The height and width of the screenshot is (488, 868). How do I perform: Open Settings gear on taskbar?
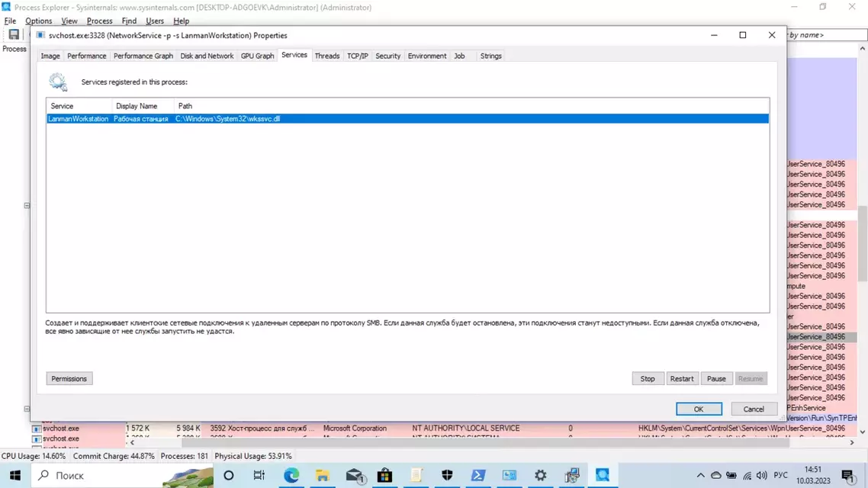(540, 475)
